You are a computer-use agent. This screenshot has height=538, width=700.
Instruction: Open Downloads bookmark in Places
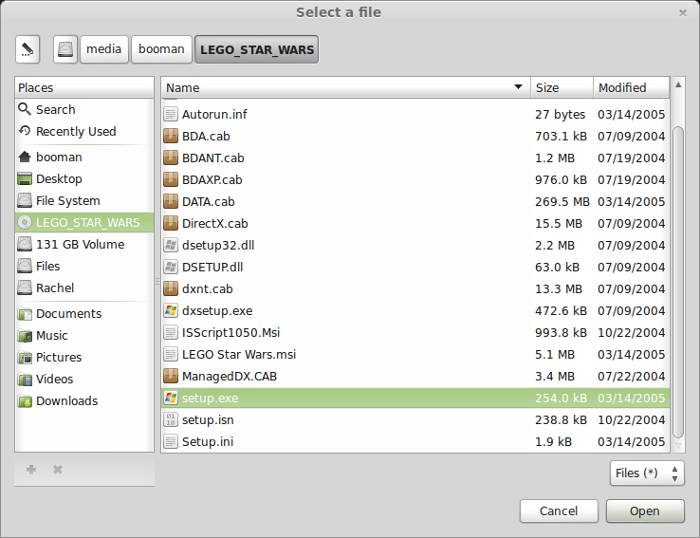click(84, 401)
